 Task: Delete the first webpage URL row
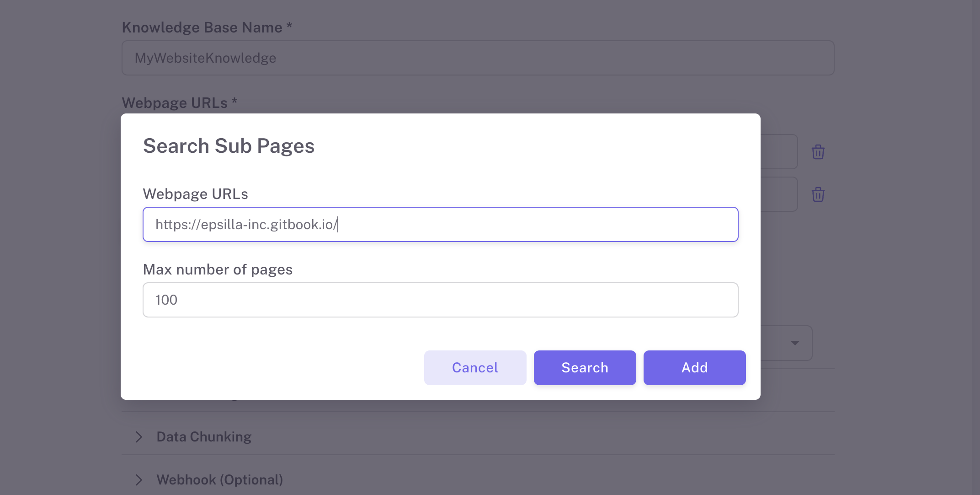pyautogui.click(x=818, y=152)
